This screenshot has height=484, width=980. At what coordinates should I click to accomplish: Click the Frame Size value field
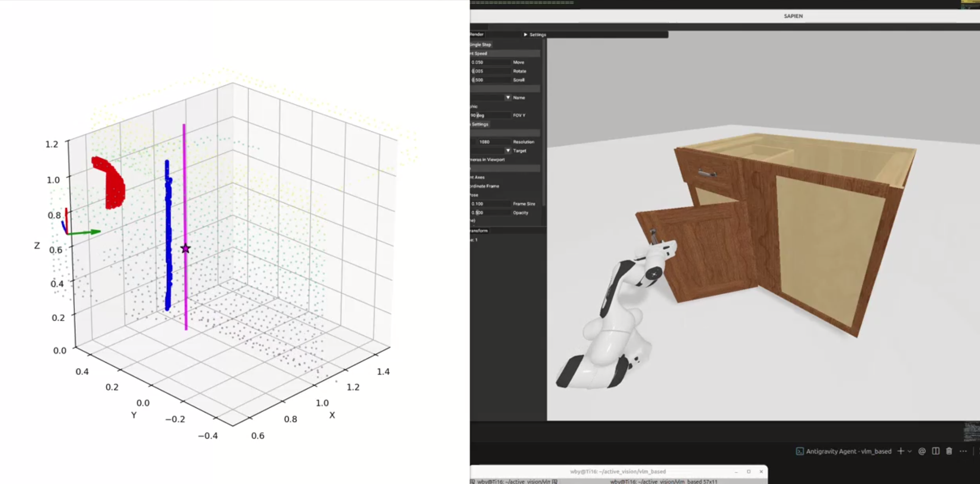click(490, 204)
